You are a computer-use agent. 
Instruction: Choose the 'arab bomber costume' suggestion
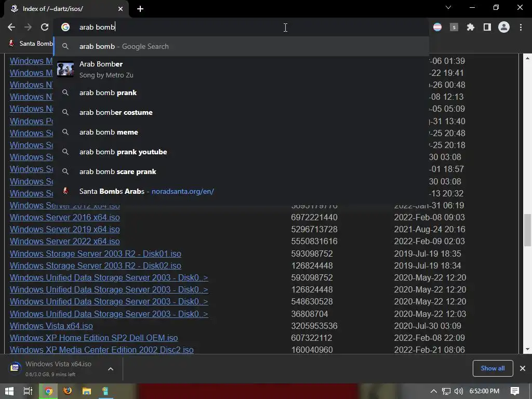(241, 112)
